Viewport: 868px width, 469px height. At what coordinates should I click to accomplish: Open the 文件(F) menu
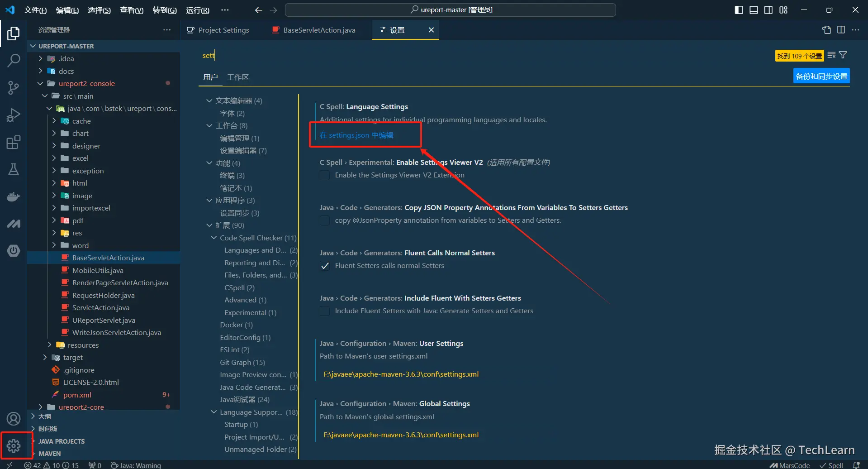(x=35, y=10)
